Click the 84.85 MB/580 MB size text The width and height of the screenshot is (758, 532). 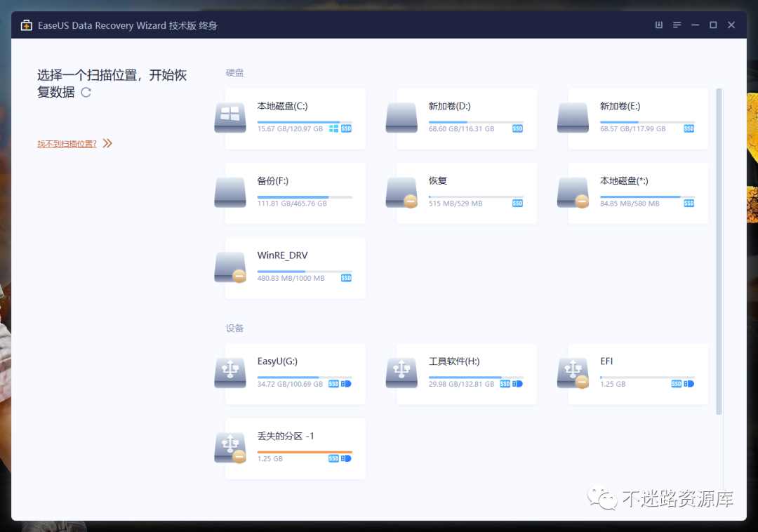(630, 204)
